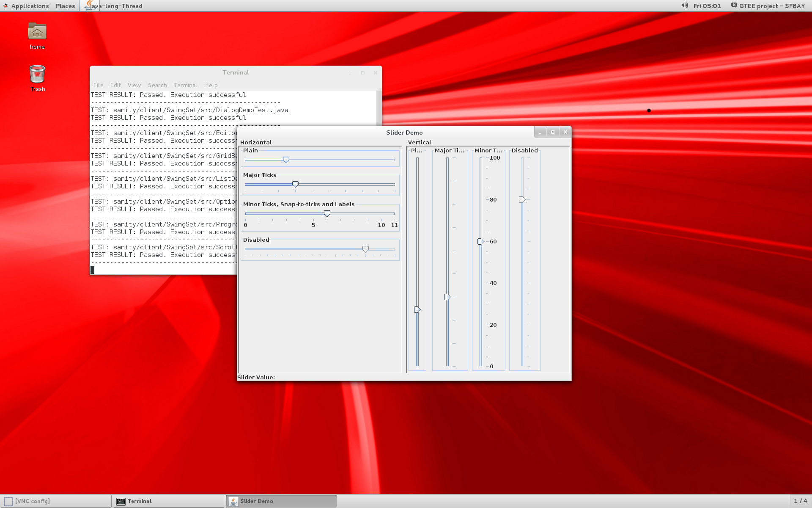Viewport: 812px width, 508px height.
Task: Open the Places menu
Action: tap(65, 6)
